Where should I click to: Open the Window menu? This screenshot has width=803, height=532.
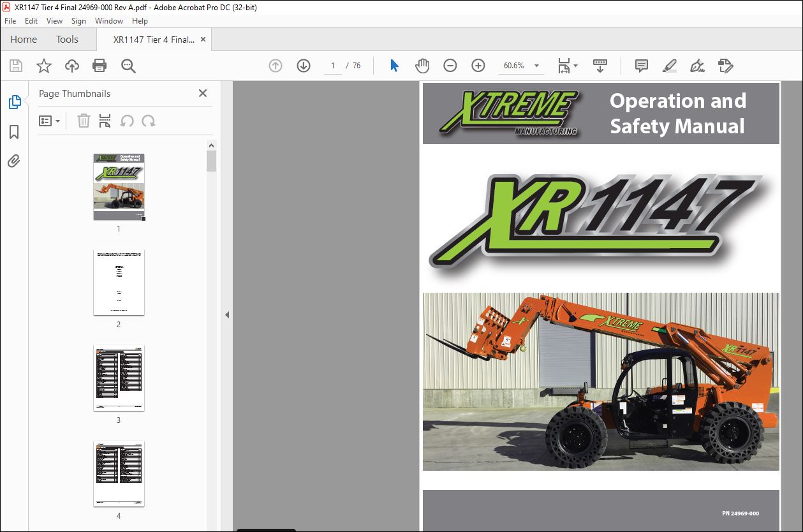pos(109,21)
